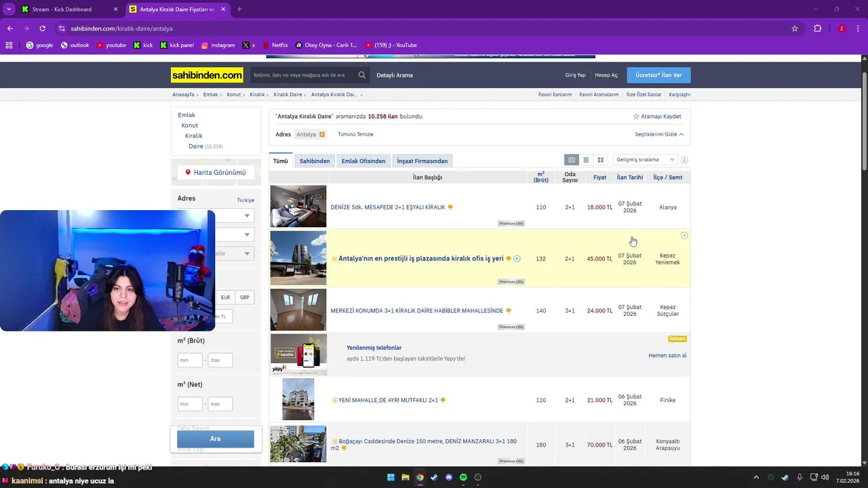Sort by İlan Tarihi column header
Image resolution: width=868 pixels, height=488 pixels.
tap(630, 178)
